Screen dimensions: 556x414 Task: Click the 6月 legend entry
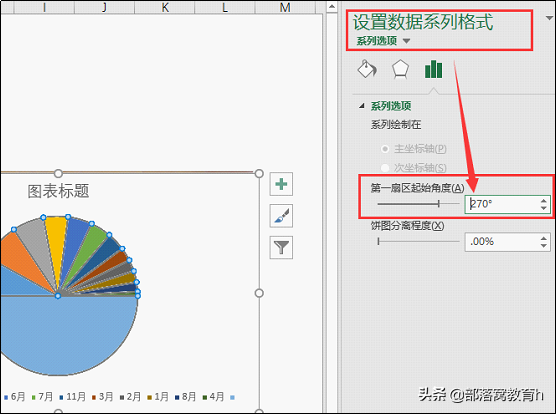point(15,397)
